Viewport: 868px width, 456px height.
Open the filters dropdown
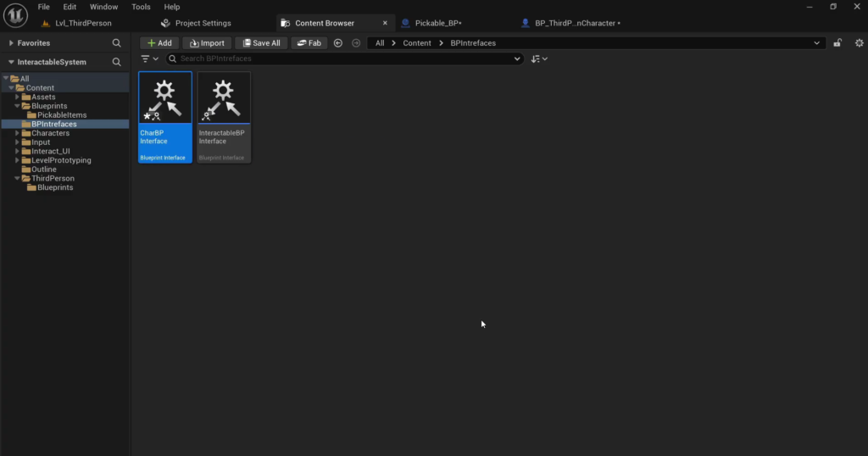(149, 58)
